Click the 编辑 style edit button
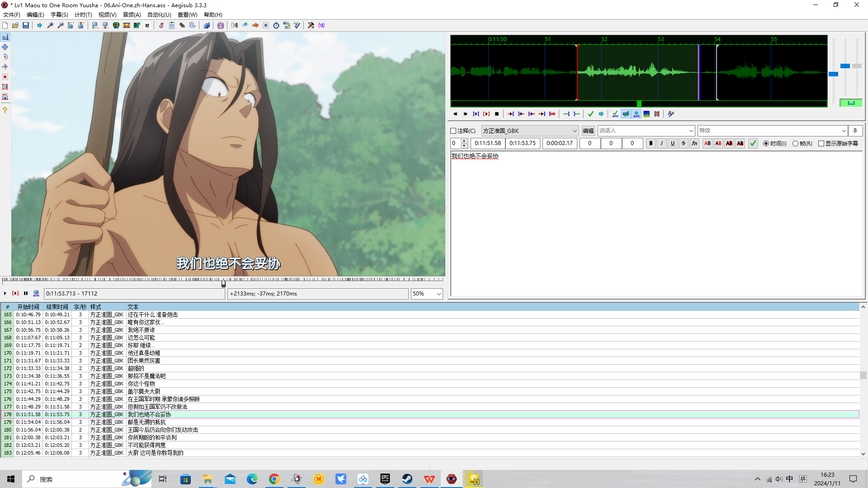 (x=588, y=131)
